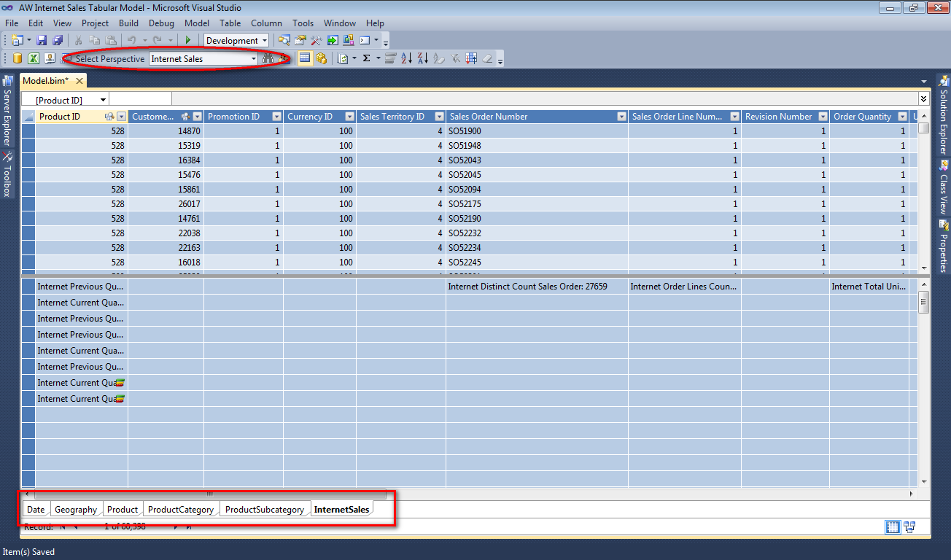This screenshot has width=951, height=560.
Task: Switch to the ProductSubcategory table tab
Action: click(x=265, y=510)
